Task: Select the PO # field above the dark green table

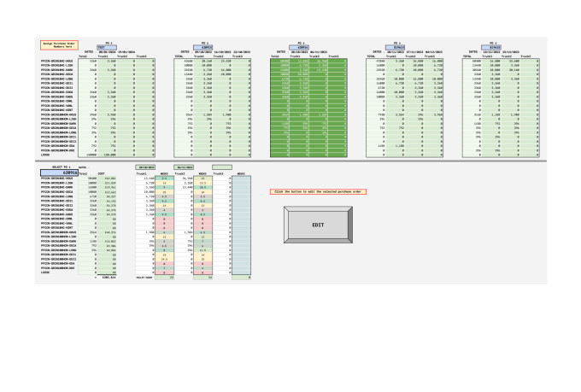Action: [299, 48]
